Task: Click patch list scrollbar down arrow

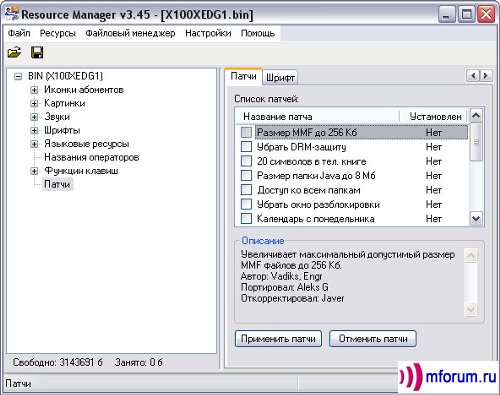Action: coord(476,219)
